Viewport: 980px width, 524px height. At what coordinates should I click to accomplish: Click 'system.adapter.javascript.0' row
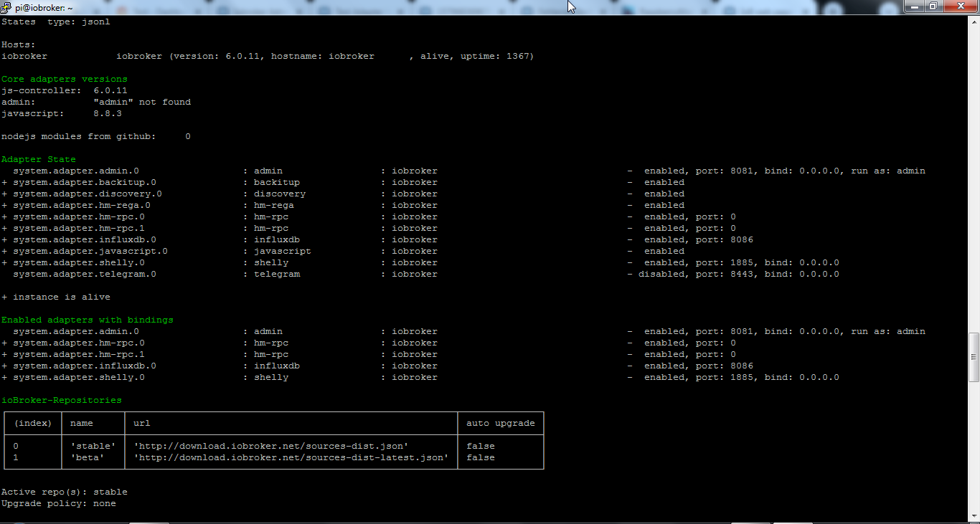(x=90, y=251)
